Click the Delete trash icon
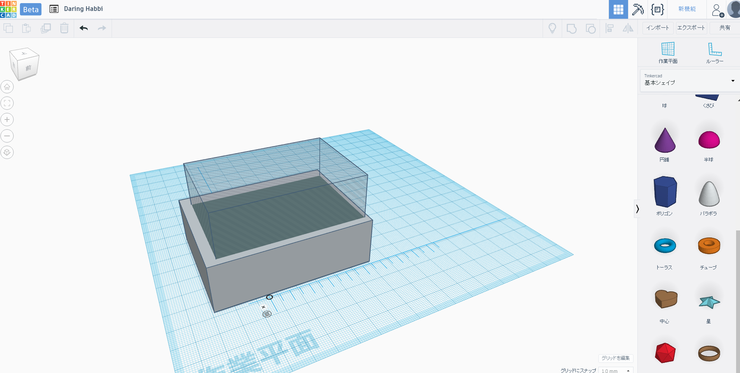 [x=64, y=28]
